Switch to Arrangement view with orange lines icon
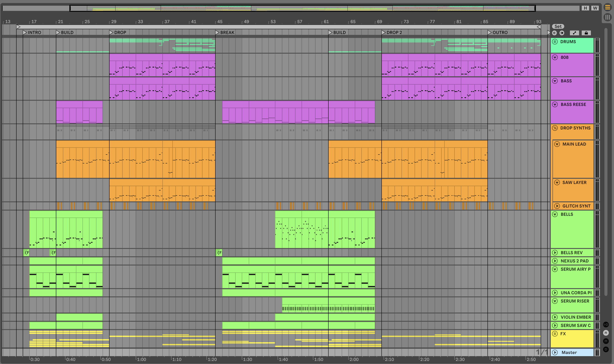 tap(607, 7)
